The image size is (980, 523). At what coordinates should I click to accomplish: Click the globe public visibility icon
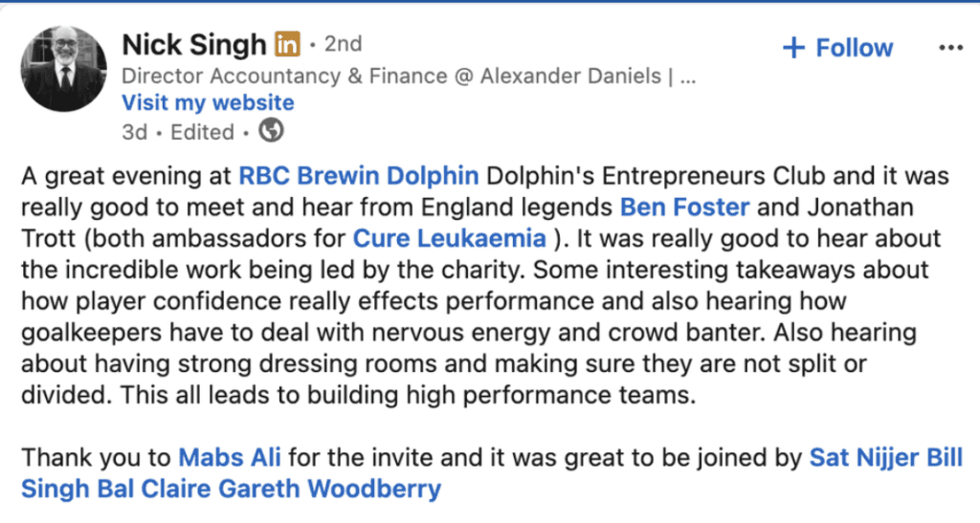[x=272, y=131]
